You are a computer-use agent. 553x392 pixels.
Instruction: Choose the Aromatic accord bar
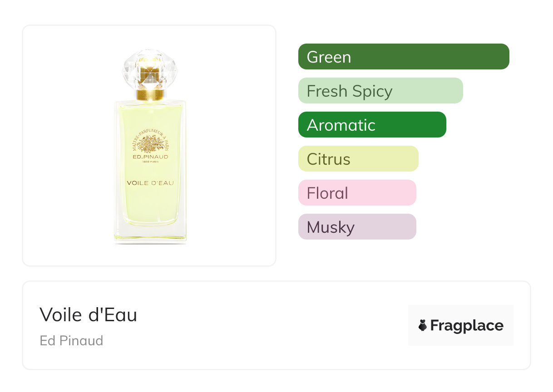(372, 125)
